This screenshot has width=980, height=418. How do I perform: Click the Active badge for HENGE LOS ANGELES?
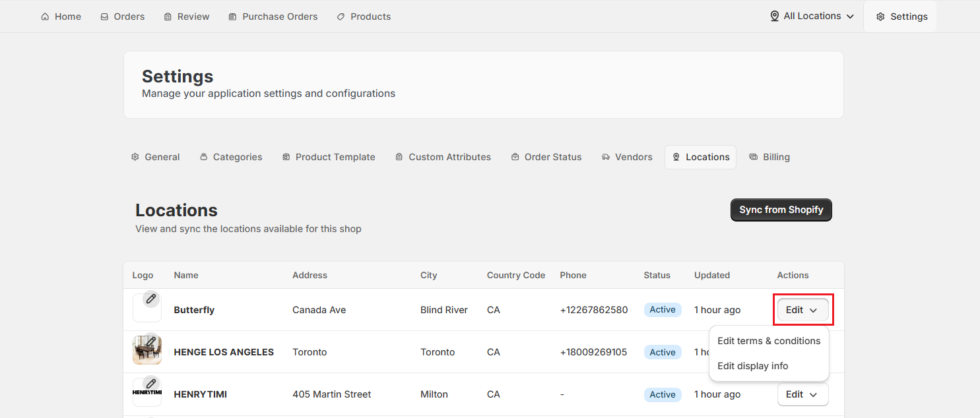[663, 352]
